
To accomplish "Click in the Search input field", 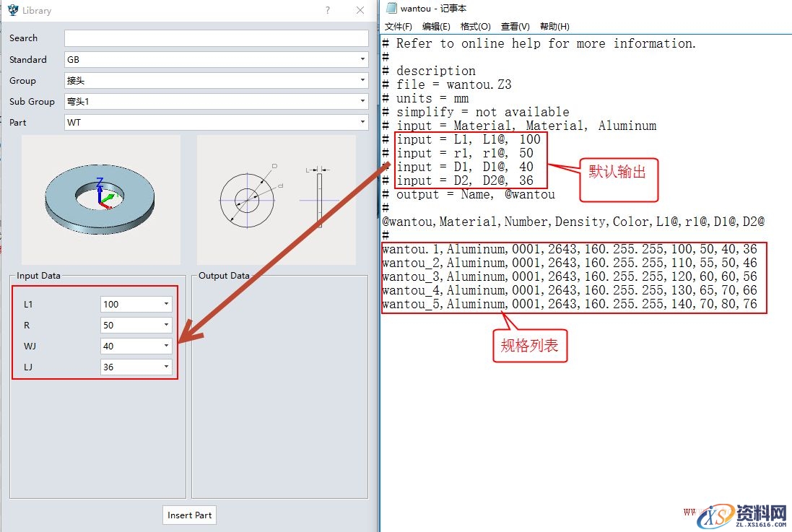I will (216, 38).
